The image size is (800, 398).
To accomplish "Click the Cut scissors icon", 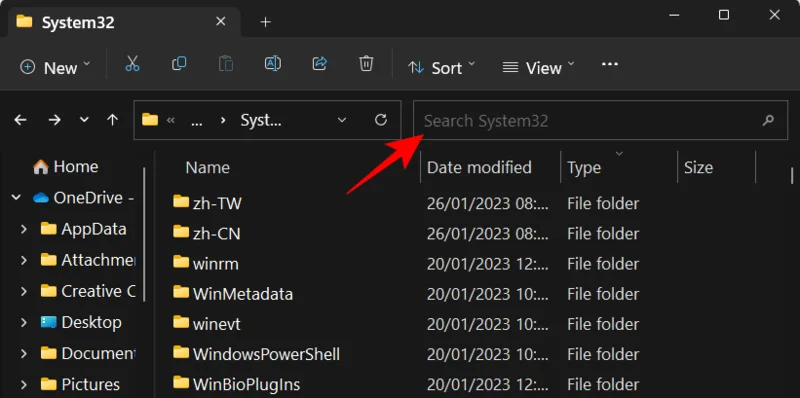I will click(x=132, y=64).
